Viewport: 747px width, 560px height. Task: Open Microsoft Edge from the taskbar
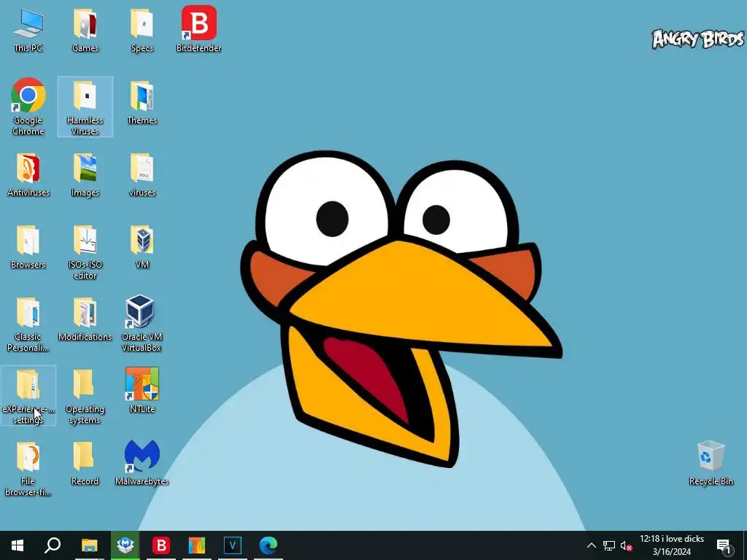268,545
